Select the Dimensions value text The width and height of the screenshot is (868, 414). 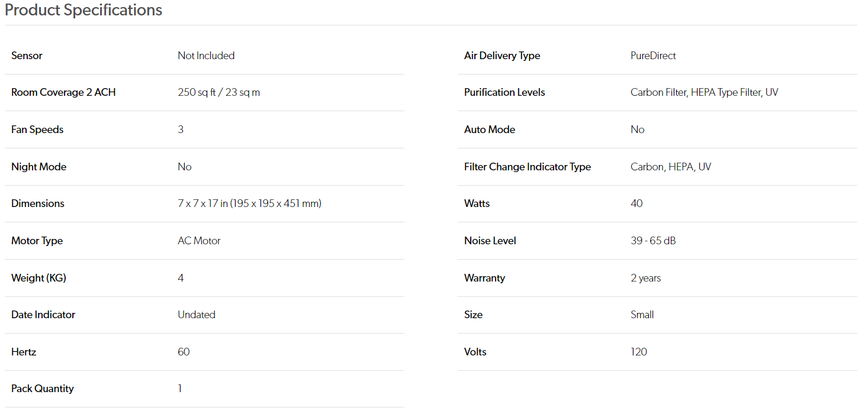(x=249, y=203)
